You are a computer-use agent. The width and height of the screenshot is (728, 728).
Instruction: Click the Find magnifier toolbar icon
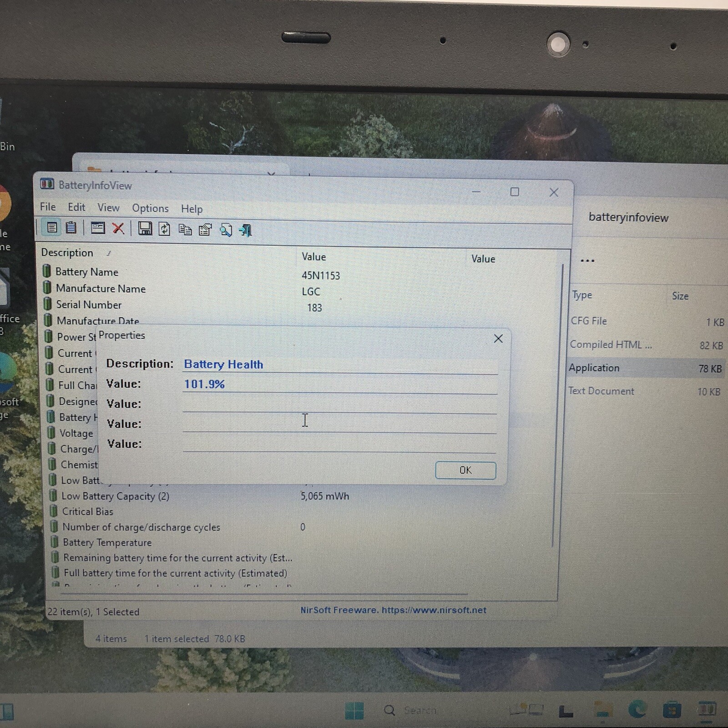(226, 230)
